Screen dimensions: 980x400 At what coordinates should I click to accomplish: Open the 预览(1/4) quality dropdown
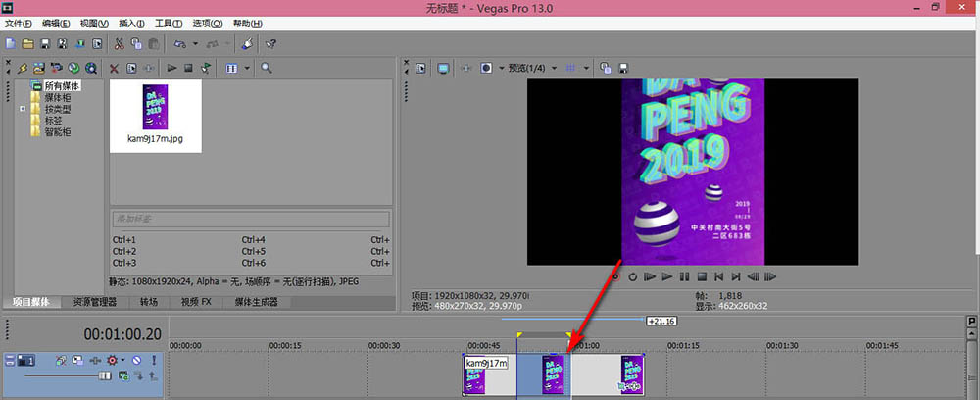tap(531, 68)
